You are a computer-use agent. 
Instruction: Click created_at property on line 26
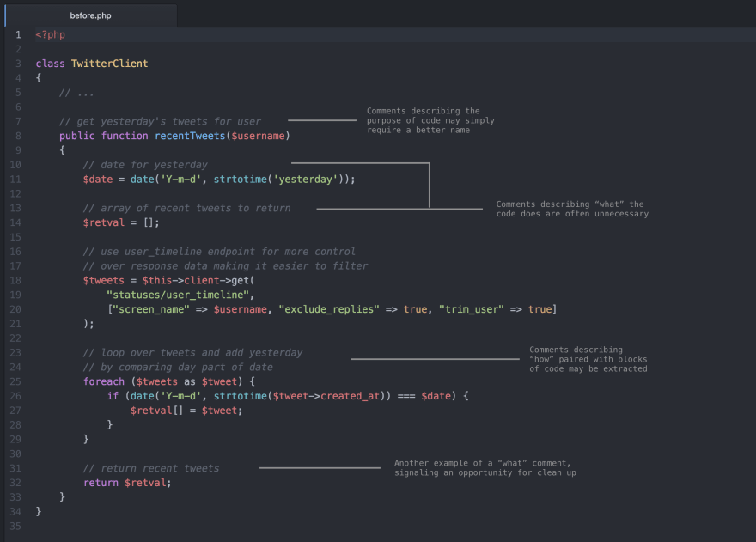(x=351, y=396)
